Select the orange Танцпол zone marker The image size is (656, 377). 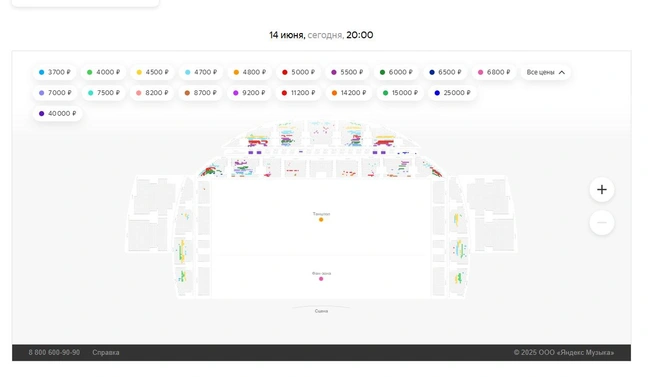tap(321, 220)
